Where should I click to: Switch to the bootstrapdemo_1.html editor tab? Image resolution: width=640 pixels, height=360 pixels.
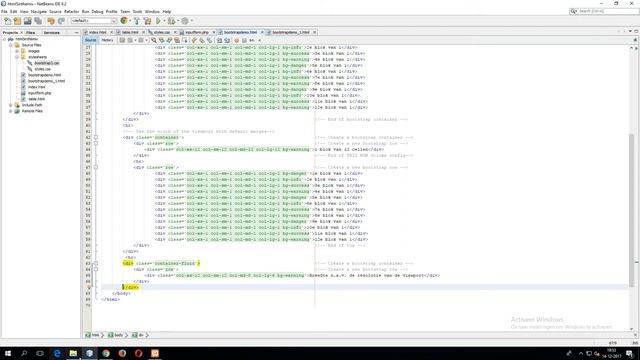coord(291,32)
